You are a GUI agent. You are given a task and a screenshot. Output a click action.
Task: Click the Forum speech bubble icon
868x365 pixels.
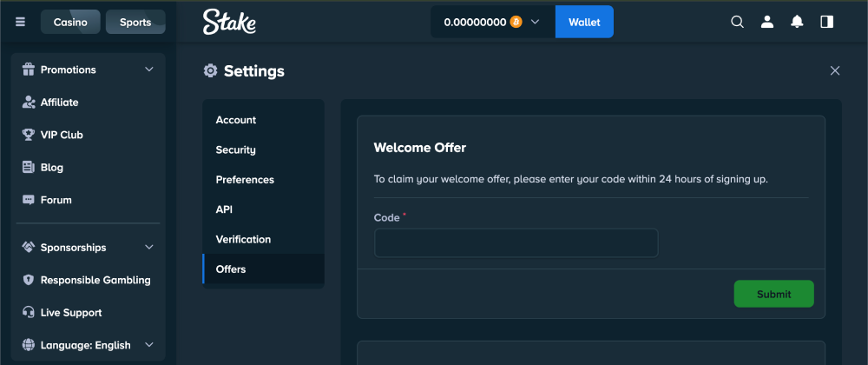click(x=29, y=200)
